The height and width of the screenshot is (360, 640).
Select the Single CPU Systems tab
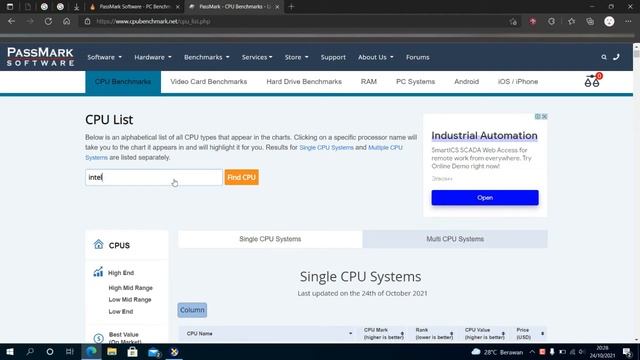coord(270,239)
